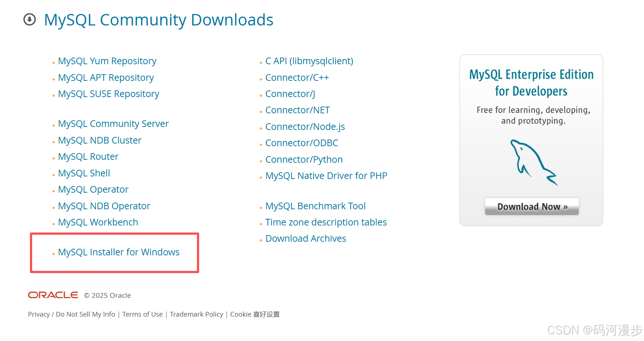Open MySQL SUSE Repository link
644x341 pixels.
pos(109,94)
